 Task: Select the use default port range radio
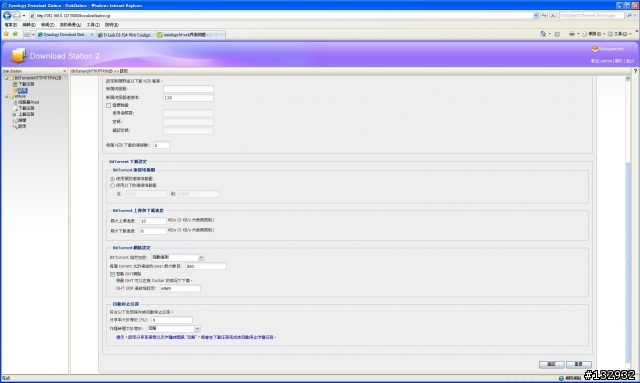click(x=112, y=179)
